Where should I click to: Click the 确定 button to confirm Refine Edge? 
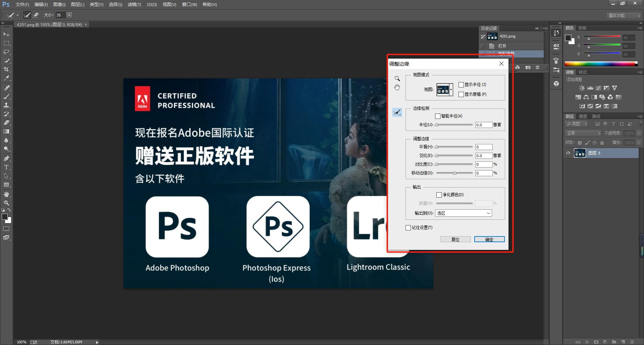pos(489,239)
